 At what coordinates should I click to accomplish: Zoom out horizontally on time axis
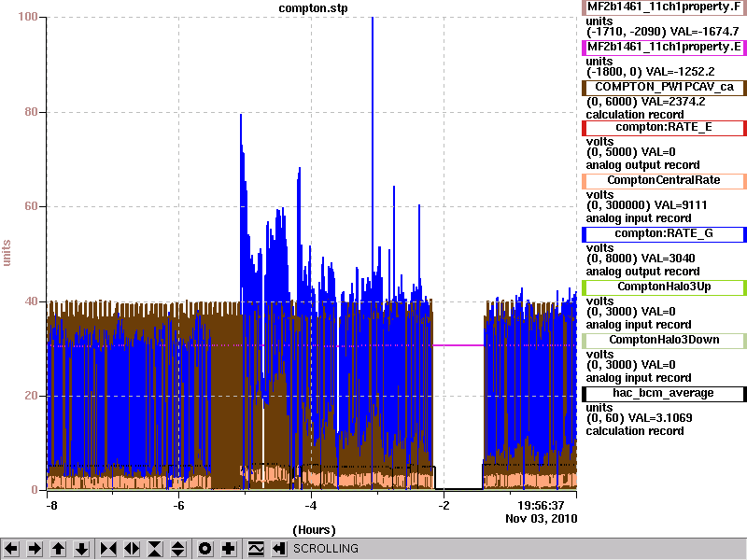(132, 549)
